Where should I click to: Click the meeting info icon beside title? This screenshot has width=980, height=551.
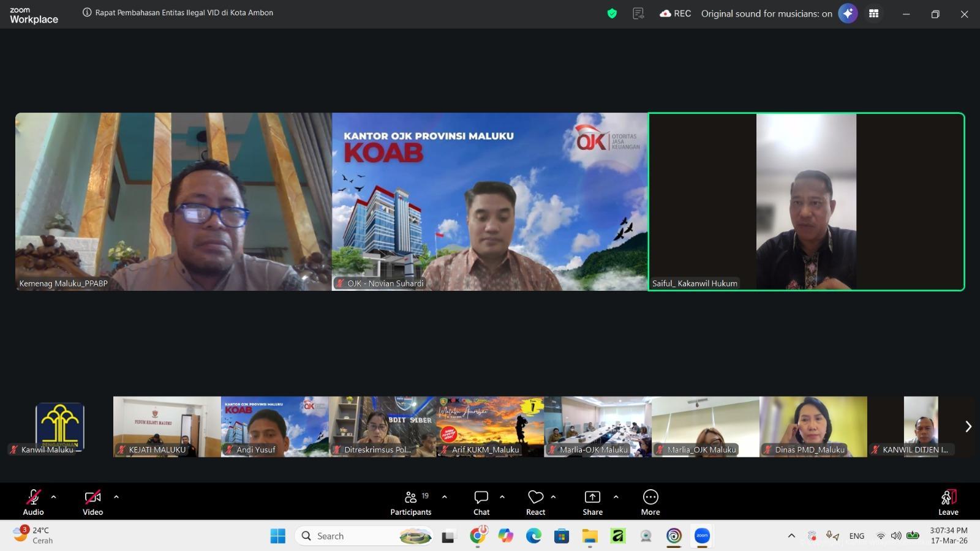(x=87, y=13)
